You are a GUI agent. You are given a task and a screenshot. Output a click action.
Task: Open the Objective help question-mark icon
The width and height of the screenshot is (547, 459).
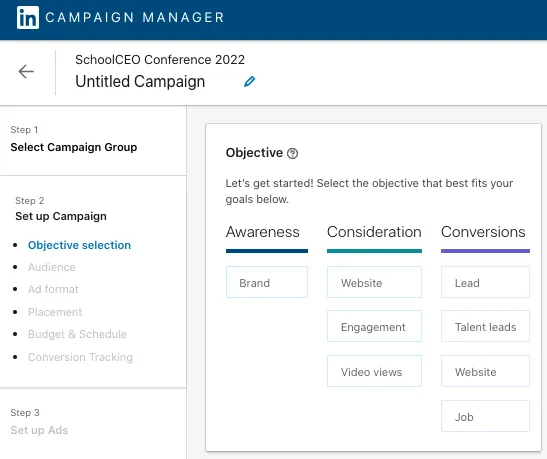click(292, 153)
